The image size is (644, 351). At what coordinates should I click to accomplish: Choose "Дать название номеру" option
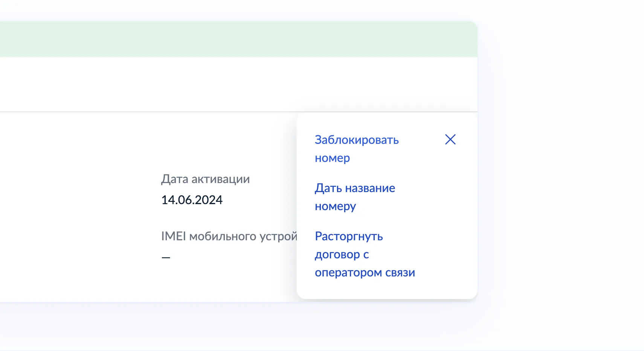point(354,197)
